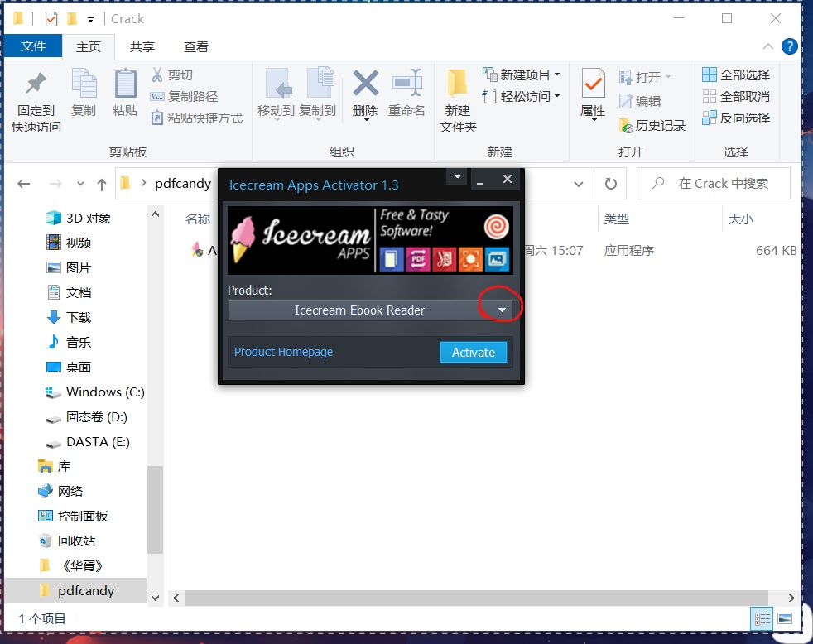This screenshot has width=813, height=644.
Task: Click the Screen Recorder orange icon in banner
Action: [x=470, y=259]
